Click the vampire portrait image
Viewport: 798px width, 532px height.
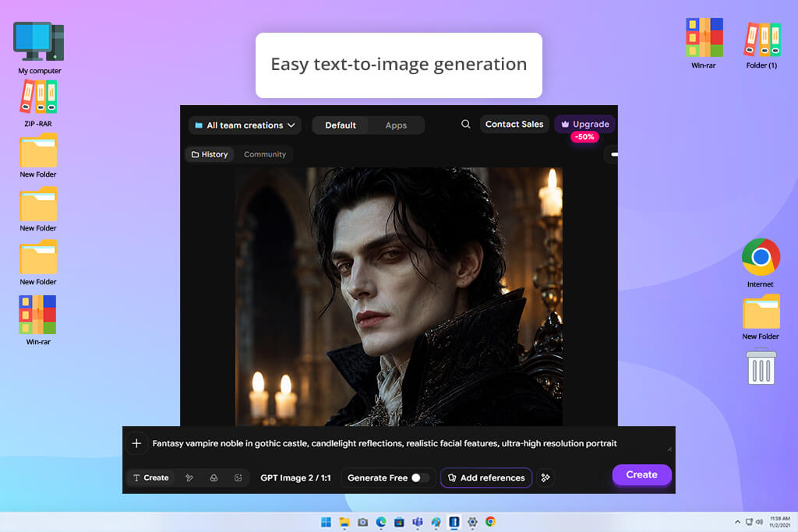[x=398, y=297]
